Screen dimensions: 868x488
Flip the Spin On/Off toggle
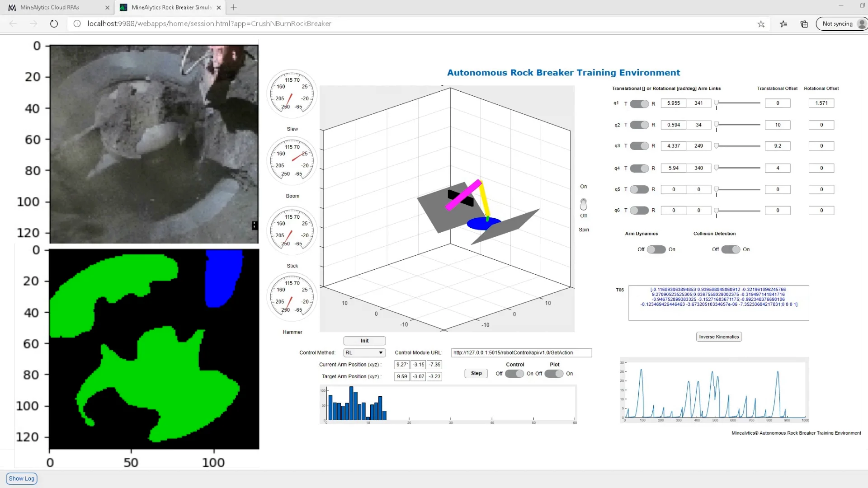[x=584, y=204]
